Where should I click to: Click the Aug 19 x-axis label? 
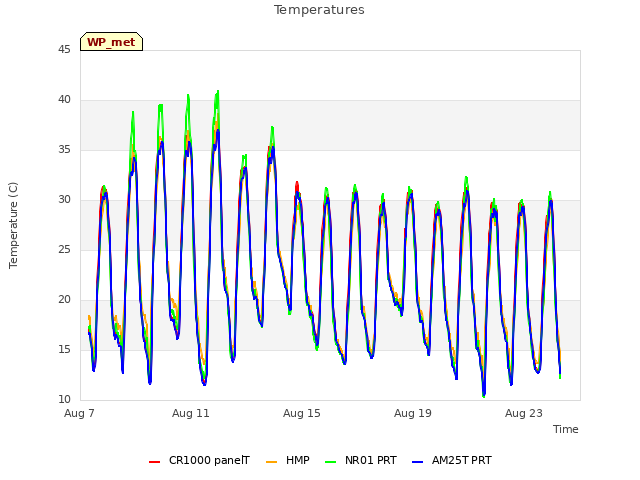pyautogui.click(x=413, y=413)
